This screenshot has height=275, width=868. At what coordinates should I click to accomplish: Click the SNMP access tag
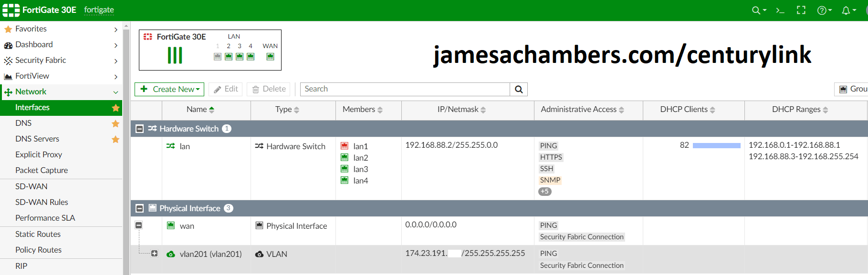(550, 180)
